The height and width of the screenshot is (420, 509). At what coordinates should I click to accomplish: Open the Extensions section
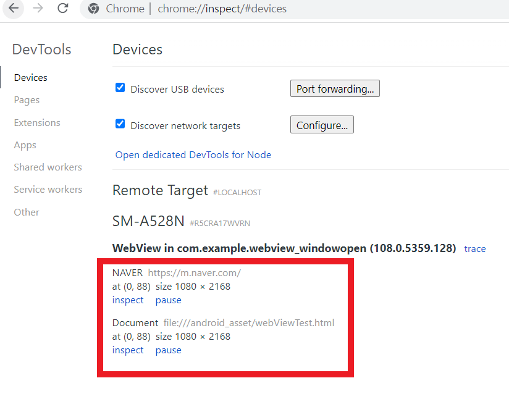tap(37, 123)
